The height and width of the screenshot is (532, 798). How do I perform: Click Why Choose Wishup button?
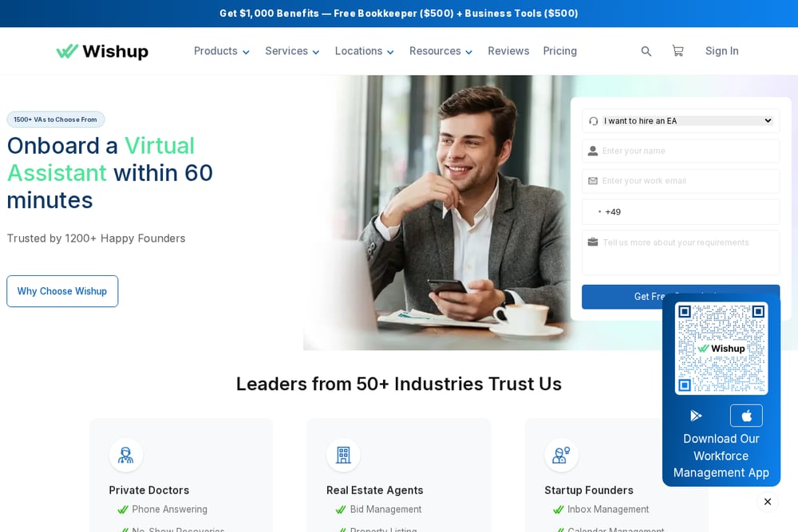(x=62, y=291)
